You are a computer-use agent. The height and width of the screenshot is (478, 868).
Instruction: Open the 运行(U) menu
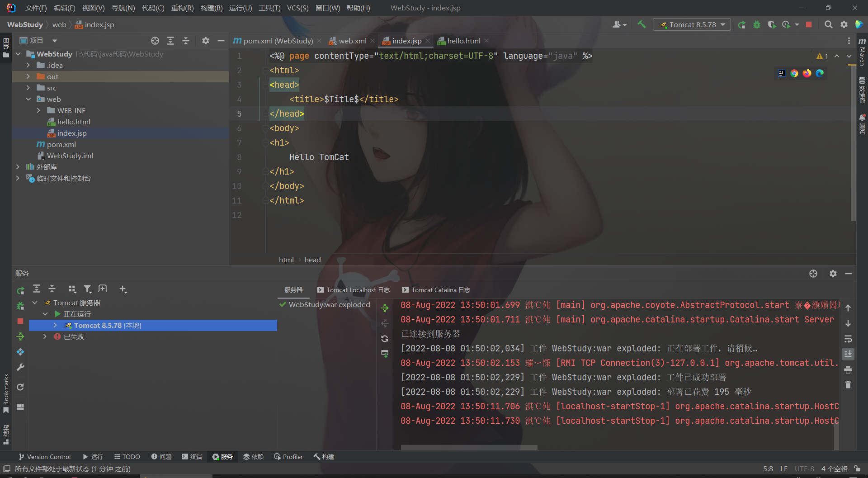click(241, 8)
